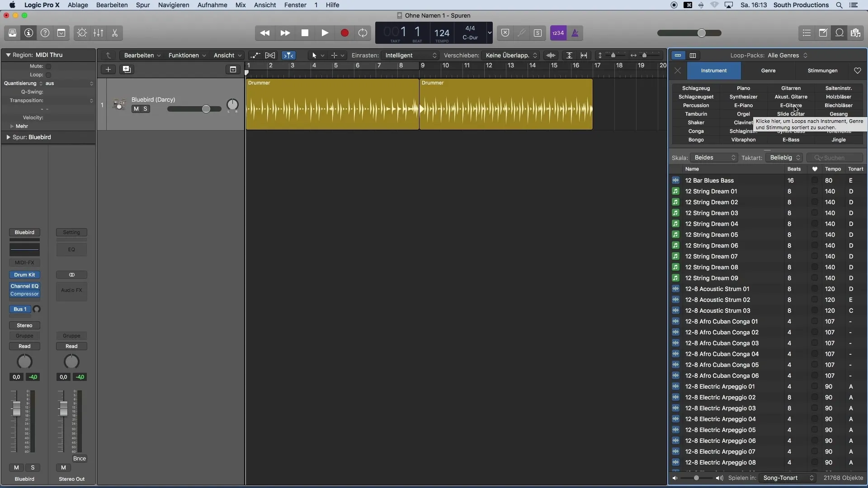Solo the Bluebird channel strip
The image size is (868, 488).
coord(33,468)
